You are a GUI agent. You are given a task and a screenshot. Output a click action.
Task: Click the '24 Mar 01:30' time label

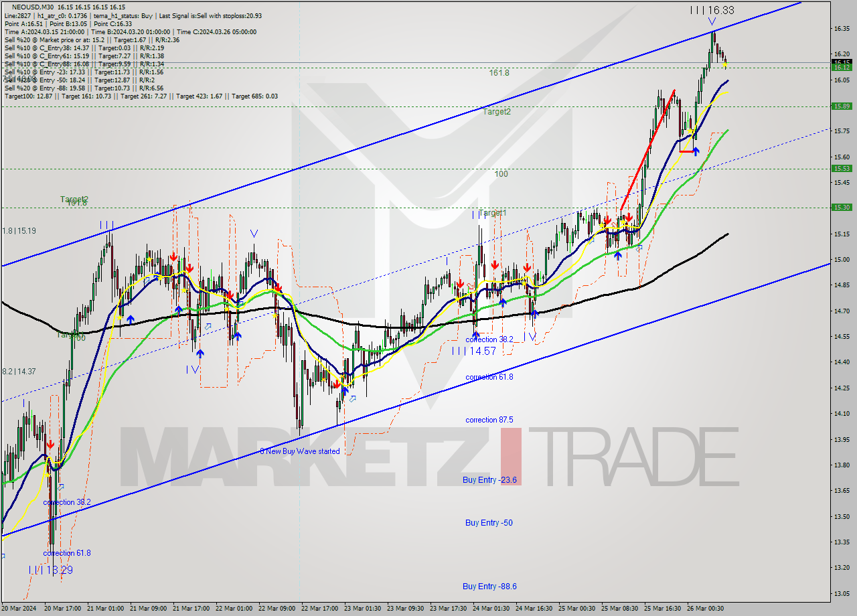tap(491, 609)
